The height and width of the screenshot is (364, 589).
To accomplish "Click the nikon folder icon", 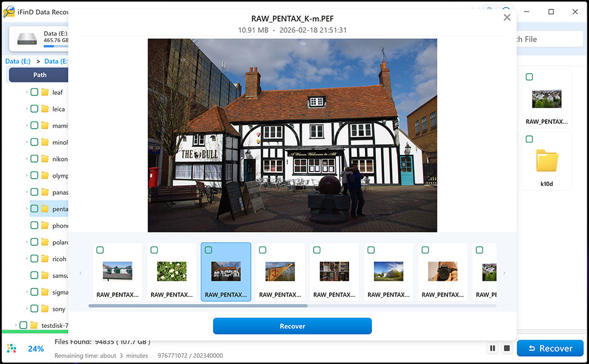I will 45,159.
